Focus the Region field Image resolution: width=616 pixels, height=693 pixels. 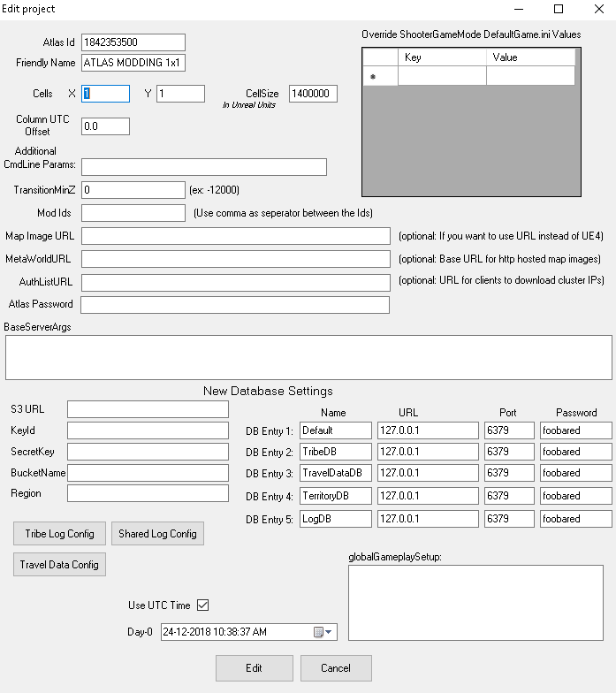click(148, 493)
